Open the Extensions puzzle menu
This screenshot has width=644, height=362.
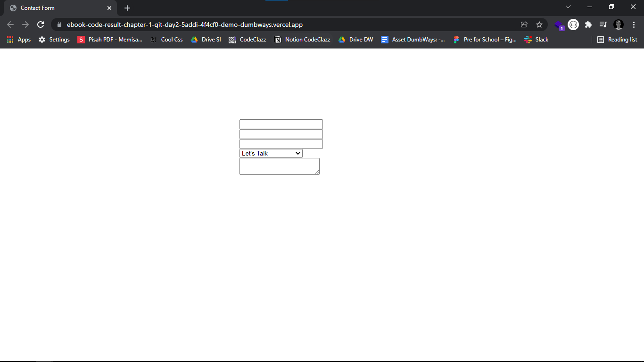(588, 25)
